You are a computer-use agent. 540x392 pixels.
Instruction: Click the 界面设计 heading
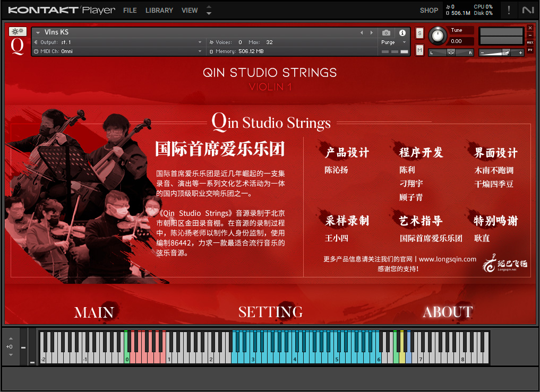click(495, 152)
